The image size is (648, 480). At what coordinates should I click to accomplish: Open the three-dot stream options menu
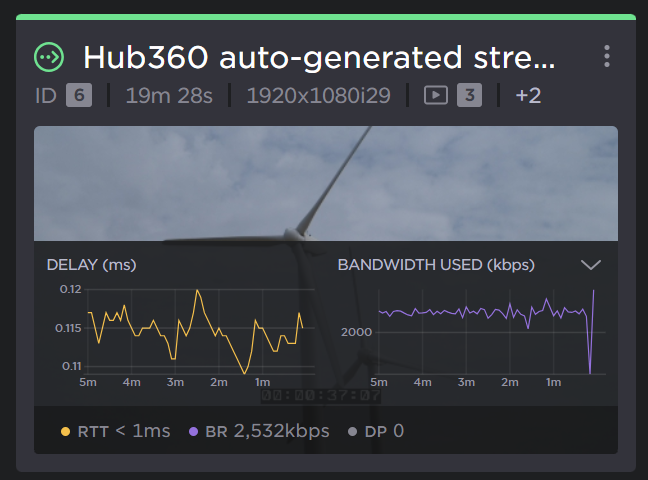pos(606,56)
